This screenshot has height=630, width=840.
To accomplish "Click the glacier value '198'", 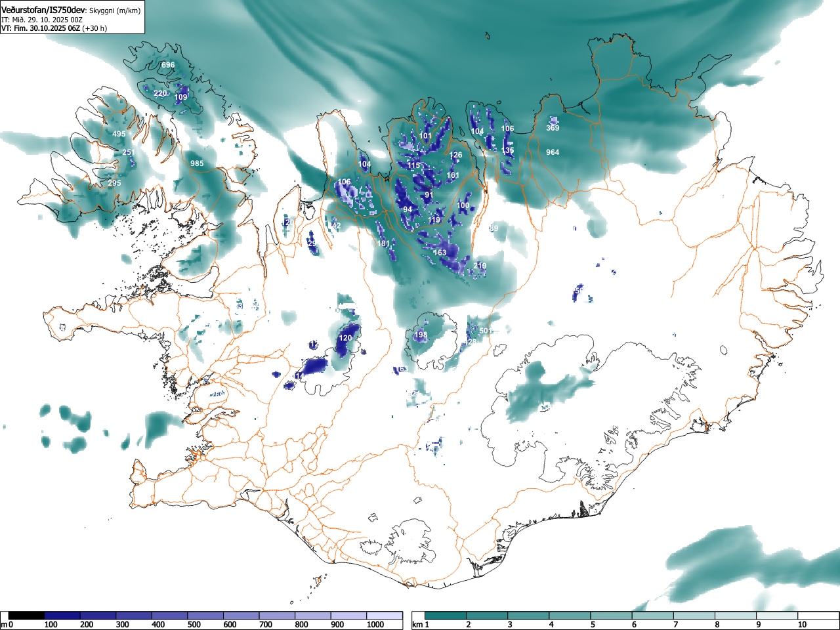I will click(421, 335).
